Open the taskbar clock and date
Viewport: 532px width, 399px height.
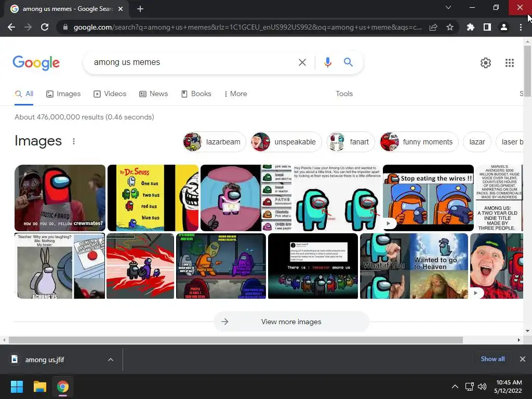(508, 387)
